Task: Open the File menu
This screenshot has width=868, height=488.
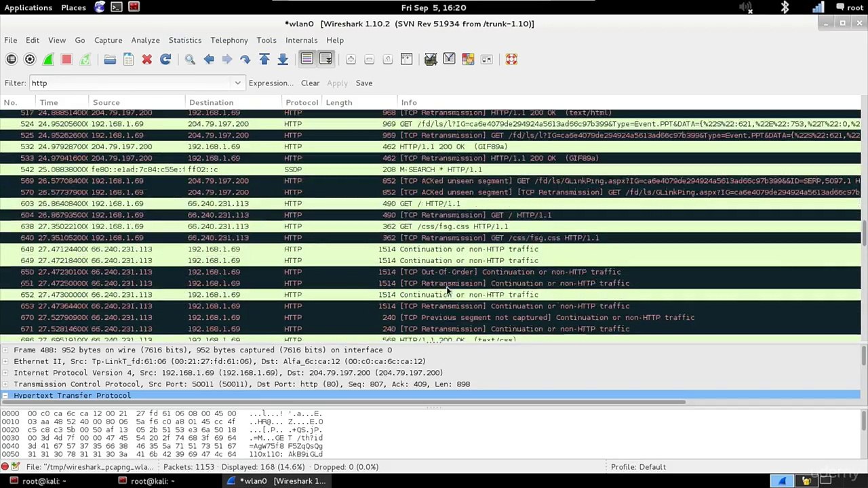Action: pos(11,40)
